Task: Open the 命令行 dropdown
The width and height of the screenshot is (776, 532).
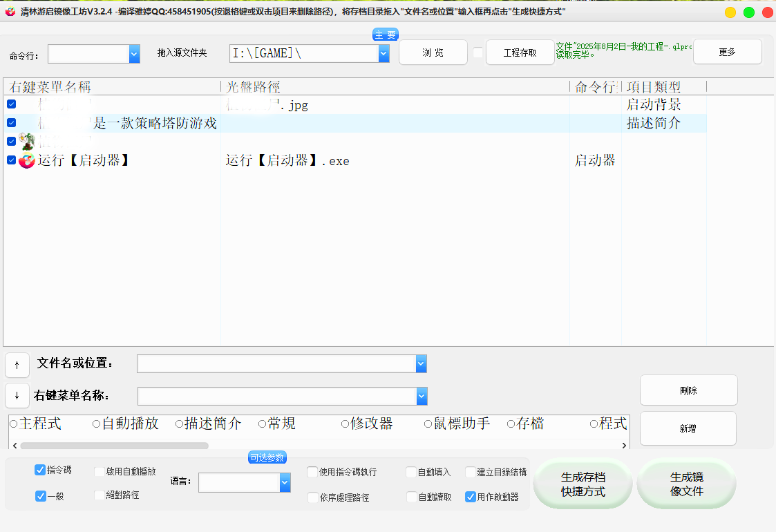Action: (133, 53)
